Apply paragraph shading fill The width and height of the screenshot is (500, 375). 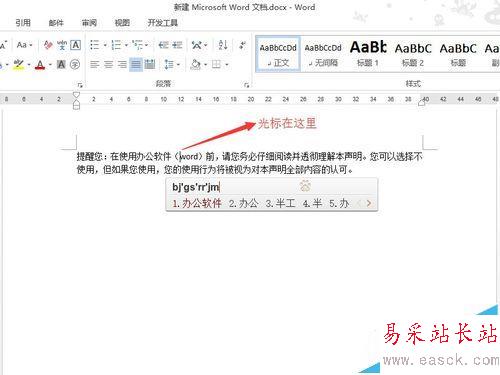196,64
